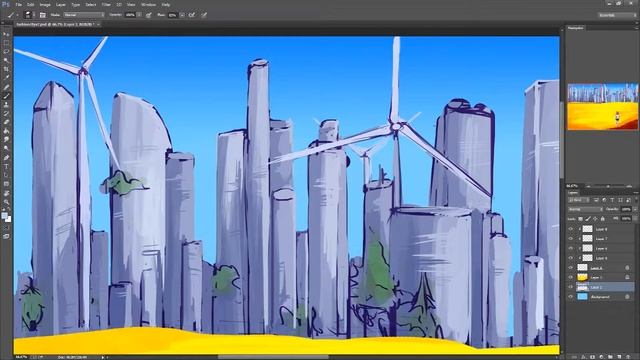
Task: Open the brush Mode dropdown
Action: point(84,15)
